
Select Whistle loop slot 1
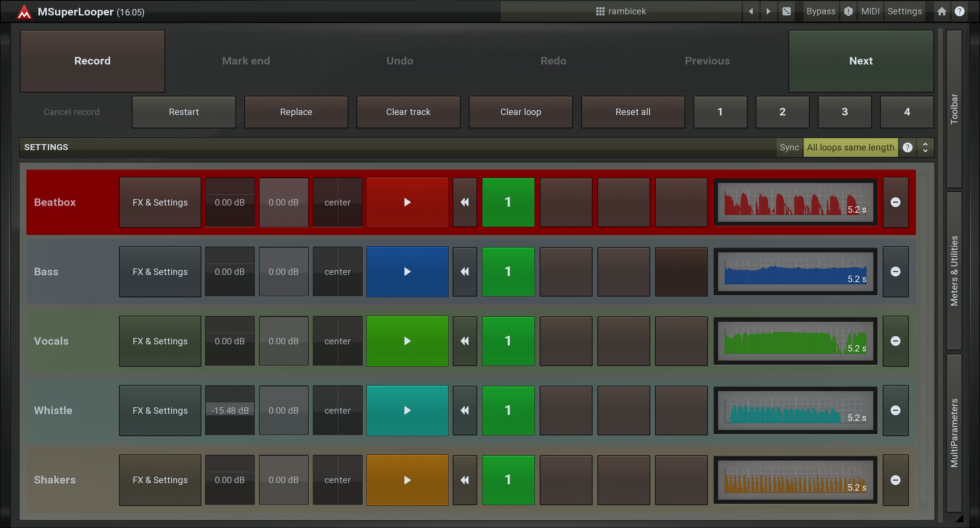click(508, 410)
